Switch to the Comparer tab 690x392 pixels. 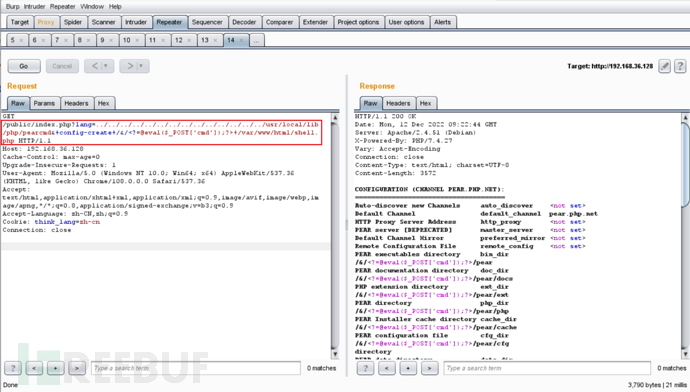279,22
